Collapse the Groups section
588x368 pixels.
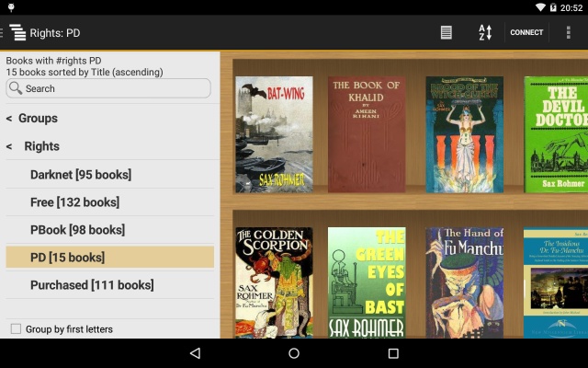[x=32, y=119]
